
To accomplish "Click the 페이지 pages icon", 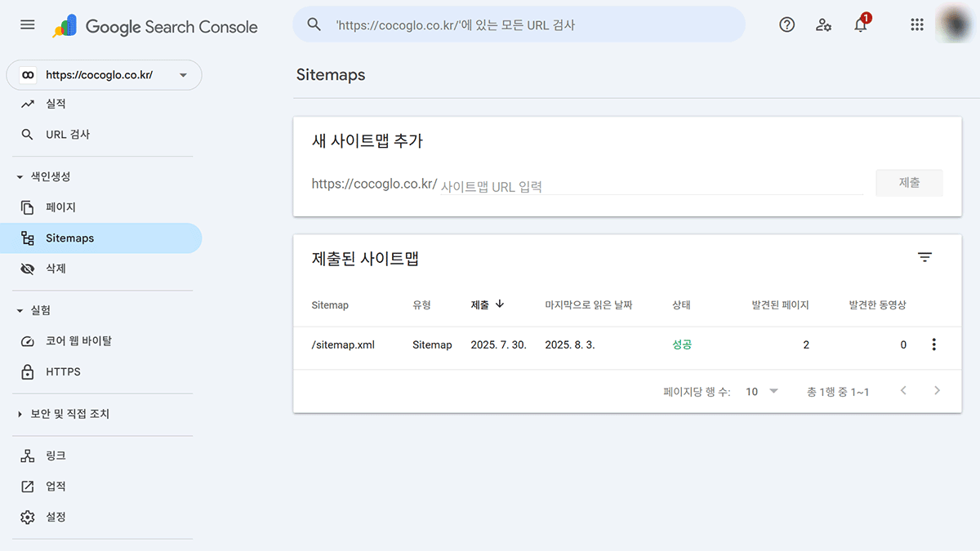I will click(28, 207).
